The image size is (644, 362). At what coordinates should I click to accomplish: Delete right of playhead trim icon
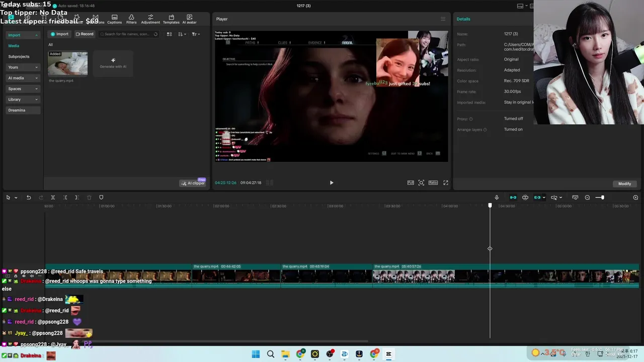(77, 198)
